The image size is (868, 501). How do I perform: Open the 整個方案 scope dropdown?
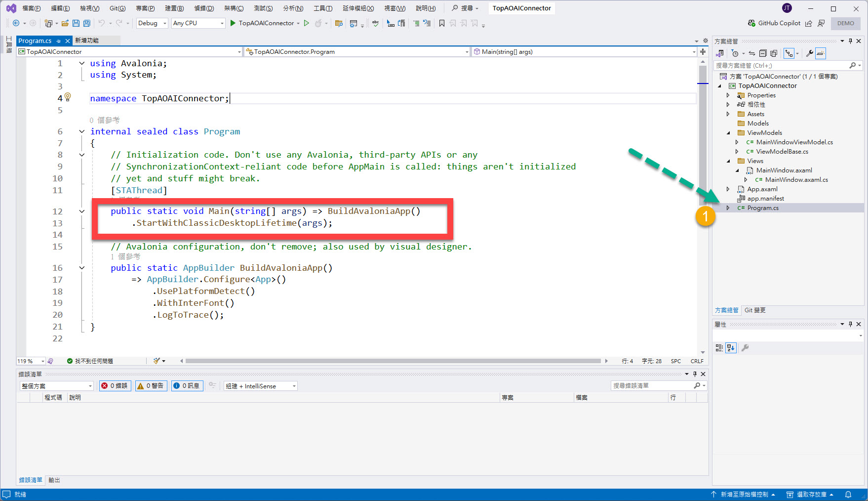[x=56, y=386]
